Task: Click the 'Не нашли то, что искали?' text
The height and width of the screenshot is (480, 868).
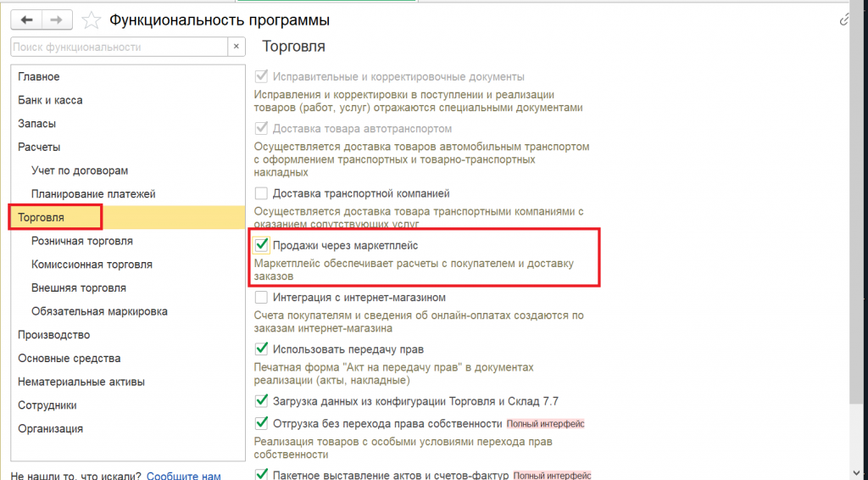Action: [x=76, y=476]
